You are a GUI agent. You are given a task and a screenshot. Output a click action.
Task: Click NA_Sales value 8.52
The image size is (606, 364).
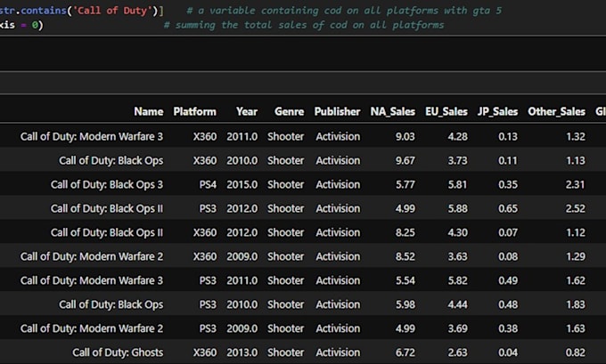point(405,256)
